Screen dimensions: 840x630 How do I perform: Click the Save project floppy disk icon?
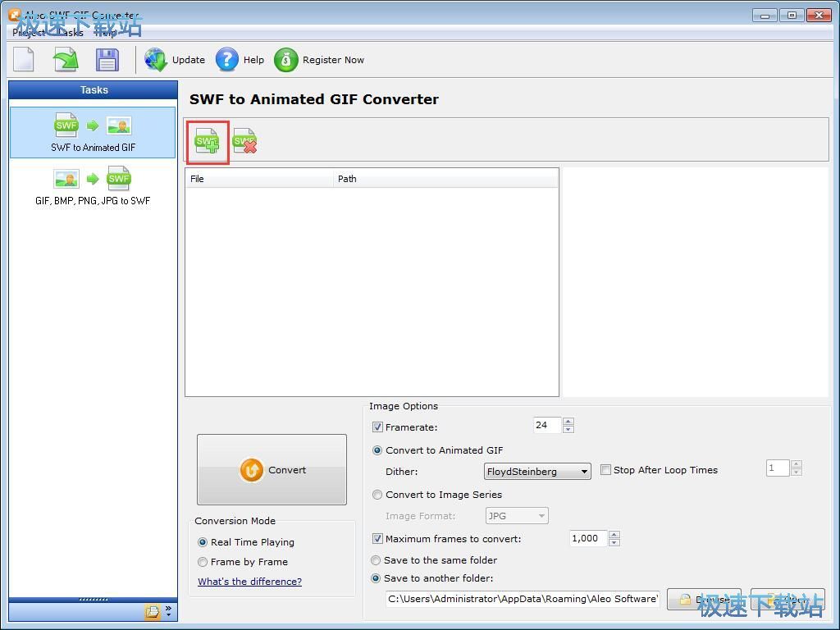(107, 59)
